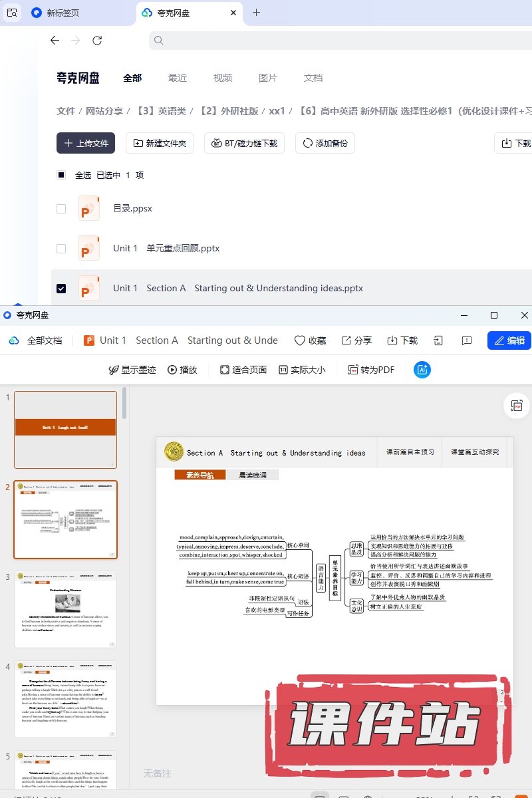Tick the checkbox for Unit 1 单元重点回顾.pptx
The width and height of the screenshot is (532, 798).
coord(61,249)
